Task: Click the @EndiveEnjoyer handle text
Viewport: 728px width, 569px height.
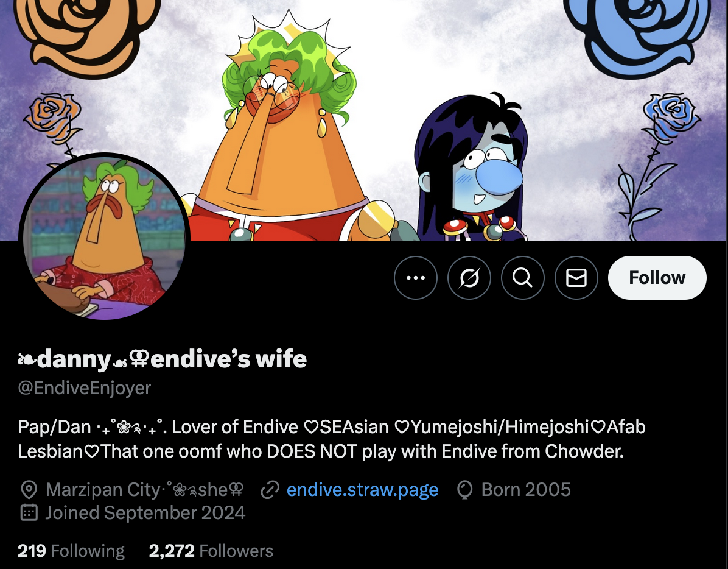Action: [85, 388]
